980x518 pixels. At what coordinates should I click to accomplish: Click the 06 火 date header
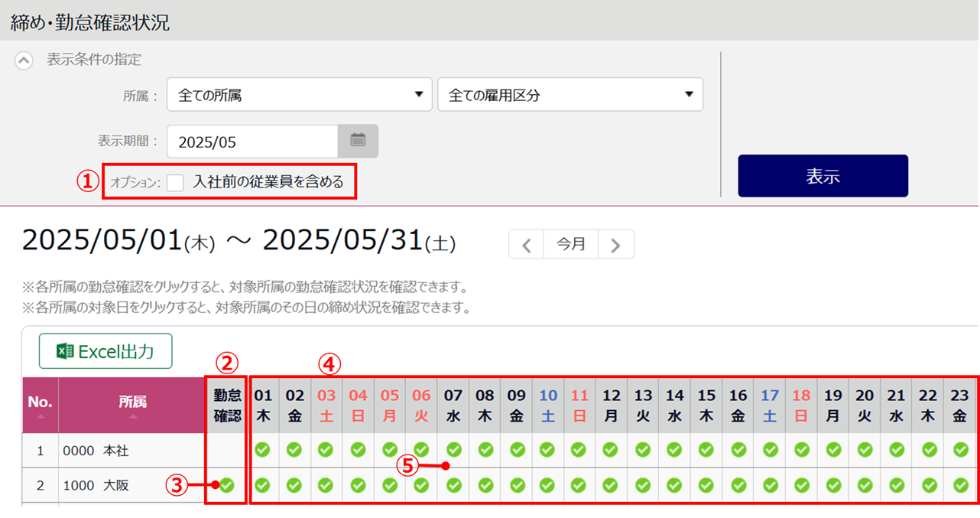click(x=421, y=406)
